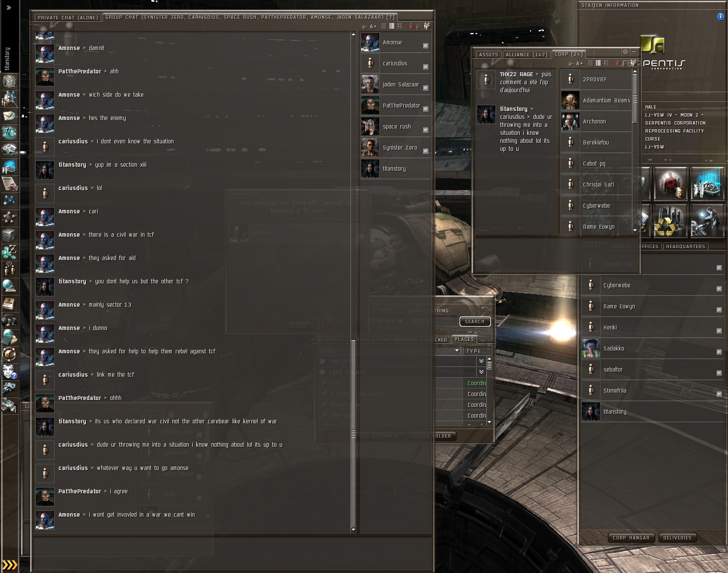Open the Corp Hangar
The width and height of the screenshot is (728, 573).
pyautogui.click(x=631, y=538)
